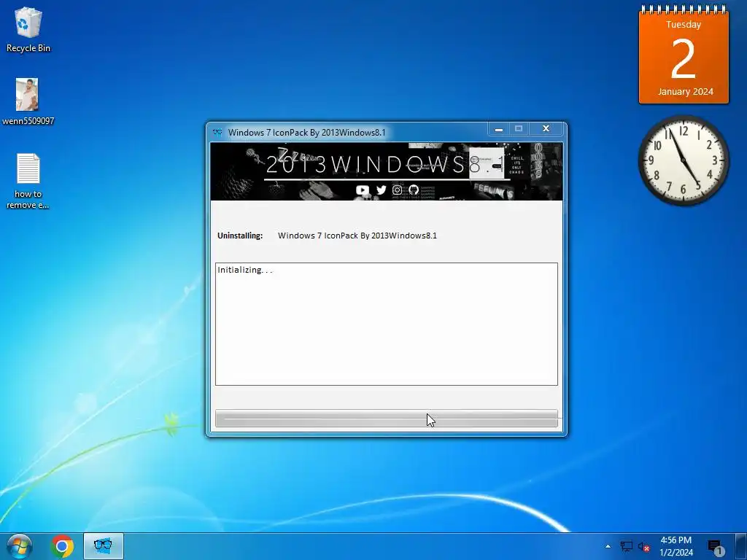Image resolution: width=747 pixels, height=560 pixels.
Task: Minimize the IconPack uninstaller window
Action: [x=499, y=128]
